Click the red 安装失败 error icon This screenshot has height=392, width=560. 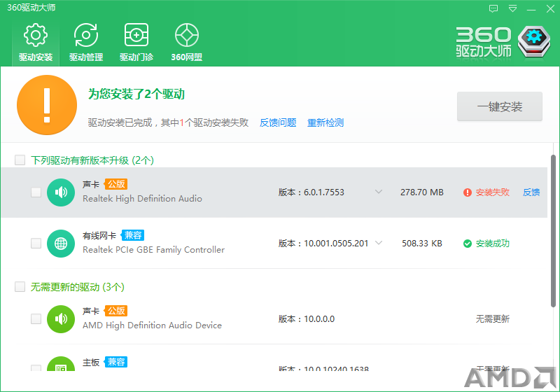(467, 192)
